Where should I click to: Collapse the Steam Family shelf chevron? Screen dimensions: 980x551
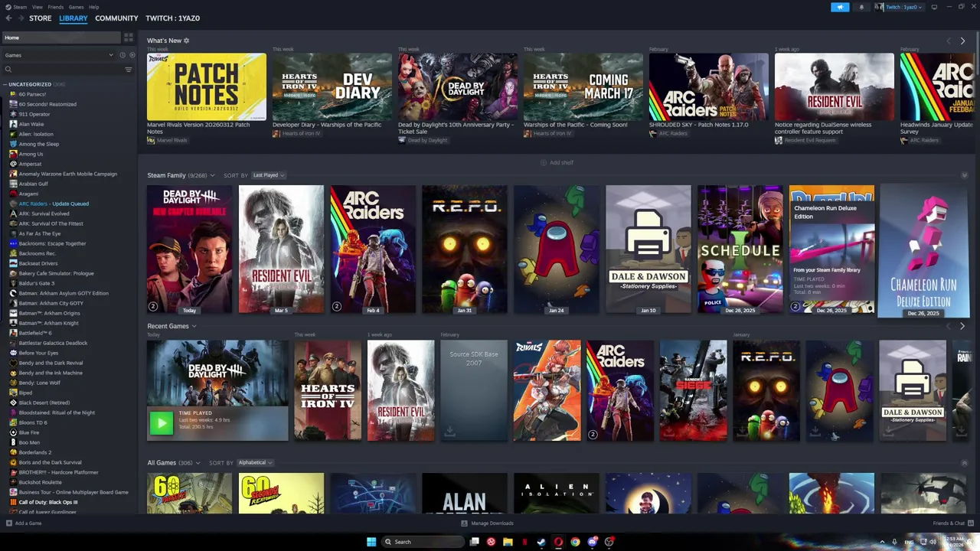pos(964,175)
